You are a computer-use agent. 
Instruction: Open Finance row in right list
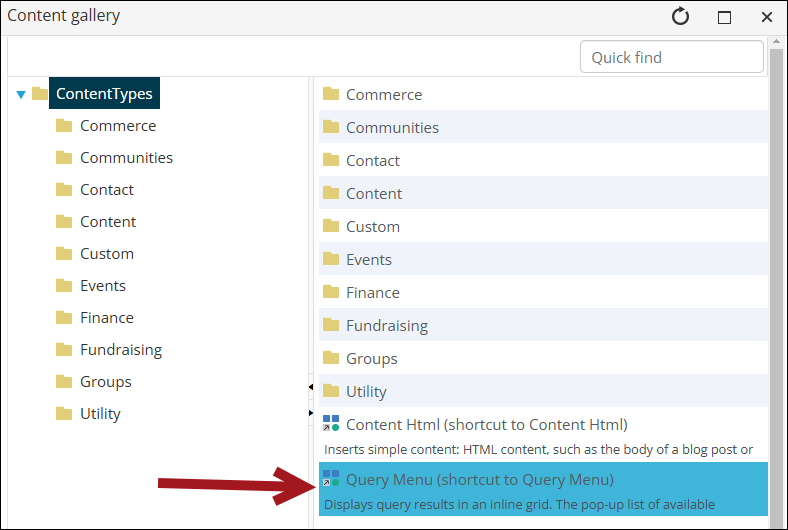[543, 292]
